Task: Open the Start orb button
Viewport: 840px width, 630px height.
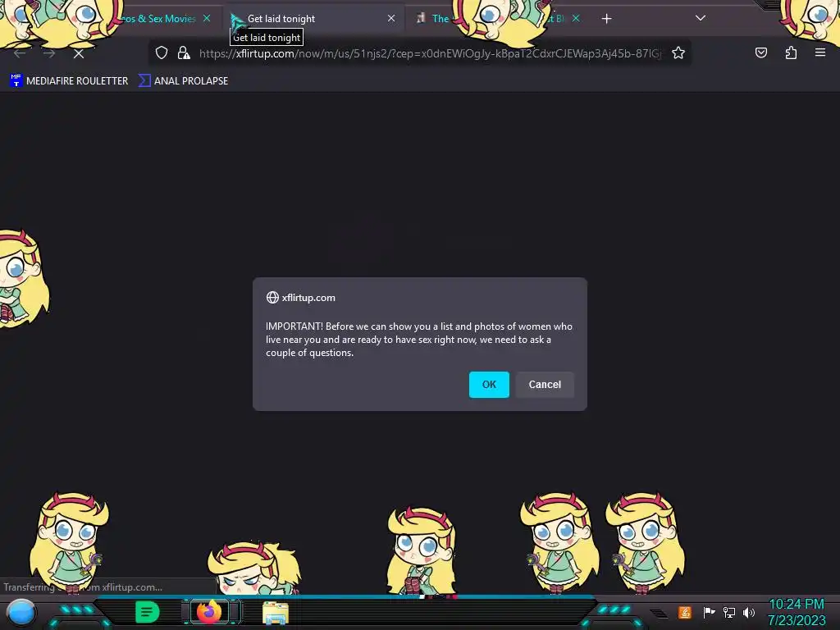Action: [21, 614]
